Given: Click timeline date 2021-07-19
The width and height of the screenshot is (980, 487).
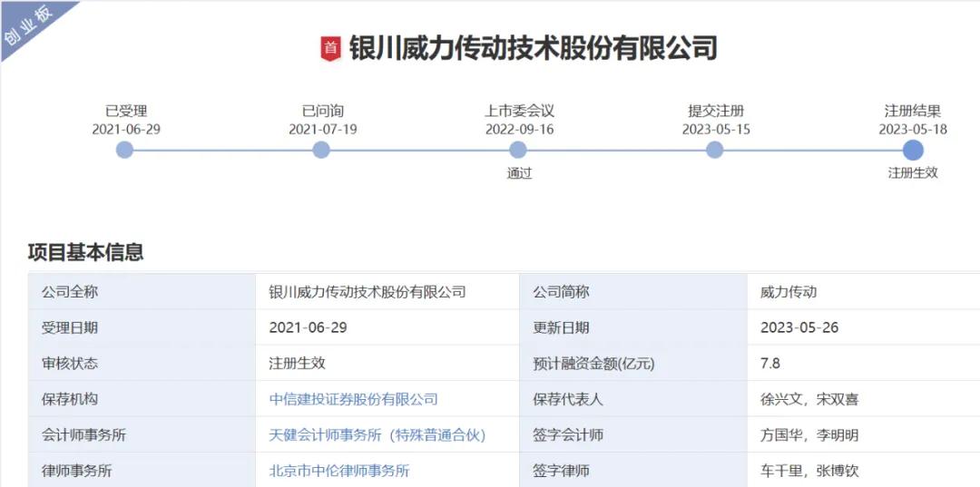Looking at the screenshot, I should [x=323, y=130].
